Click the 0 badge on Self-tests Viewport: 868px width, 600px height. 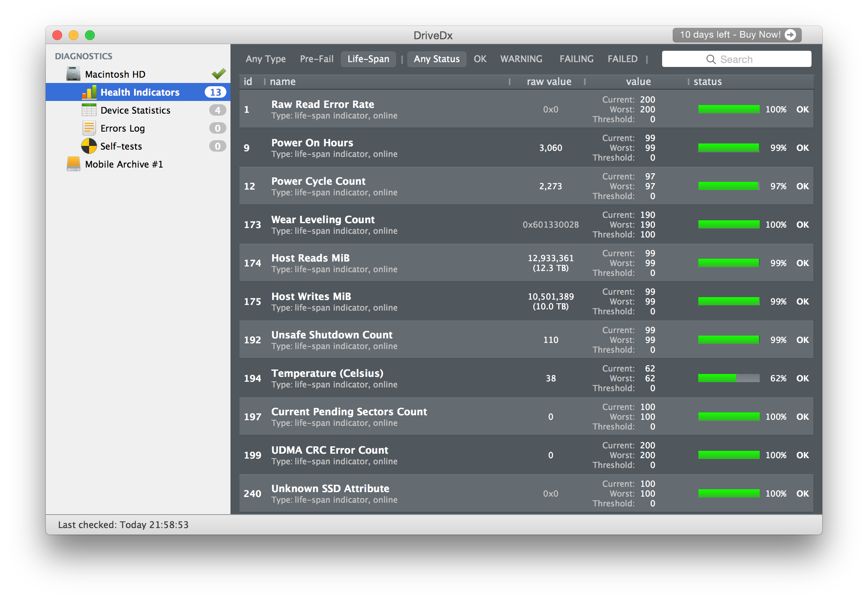pyautogui.click(x=217, y=146)
